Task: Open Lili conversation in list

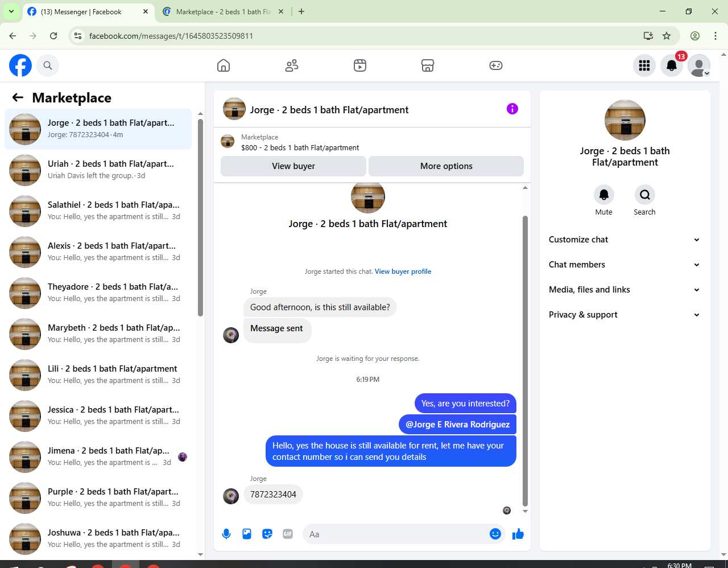Action: point(98,375)
